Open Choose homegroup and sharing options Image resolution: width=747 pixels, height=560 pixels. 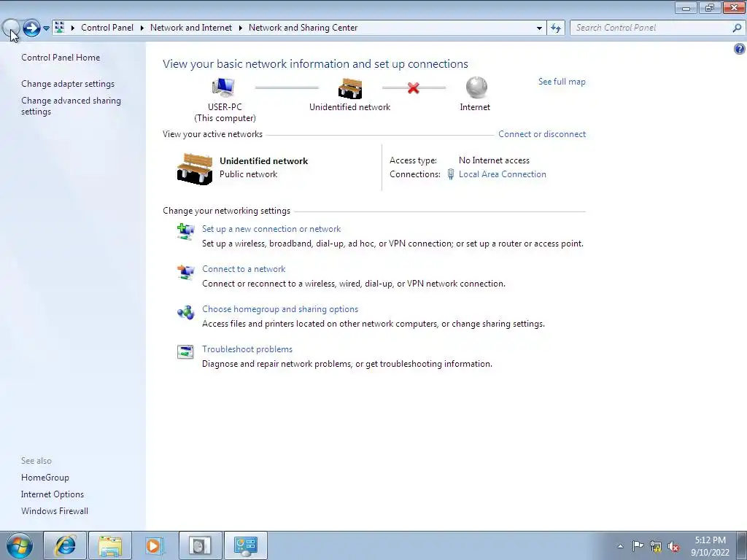click(280, 309)
